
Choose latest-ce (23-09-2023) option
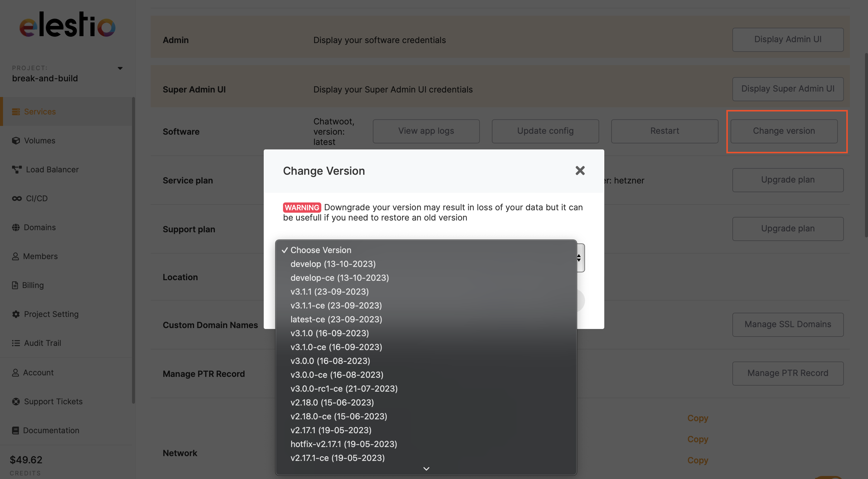pos(336,319)
